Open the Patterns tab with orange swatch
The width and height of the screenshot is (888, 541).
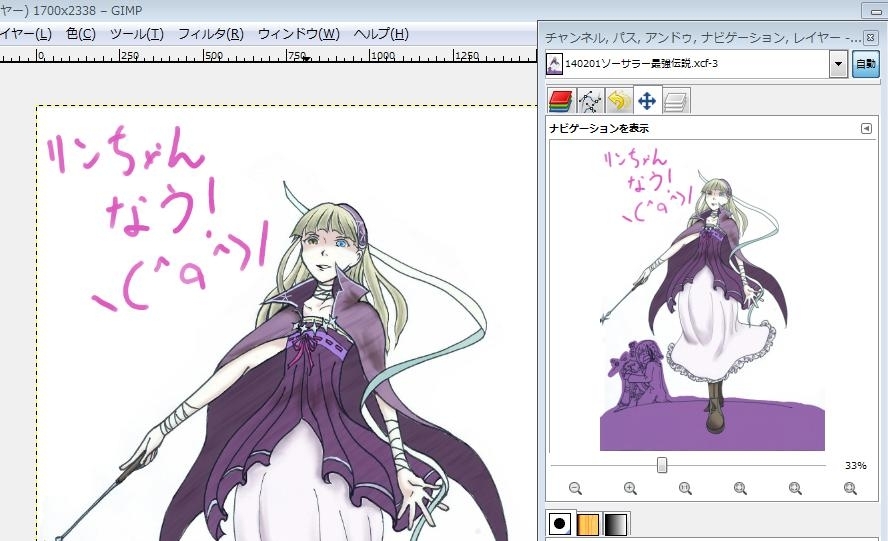click(588, 524)
